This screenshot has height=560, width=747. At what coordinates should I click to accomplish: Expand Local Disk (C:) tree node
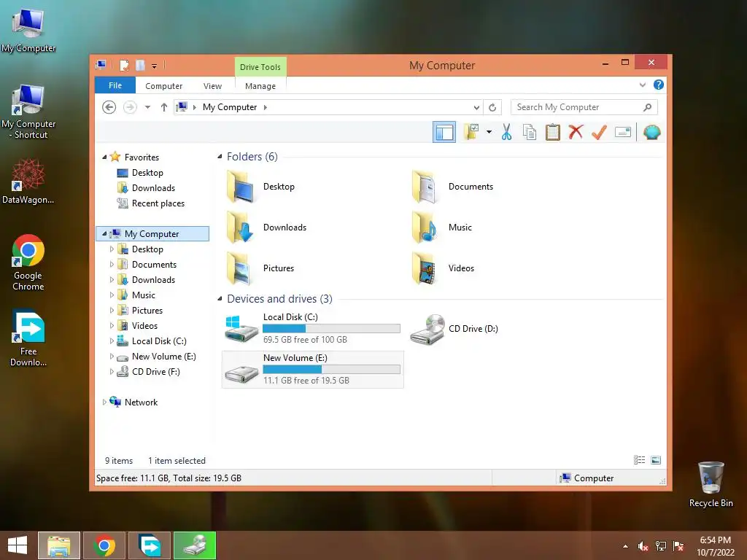coord(112,341)
